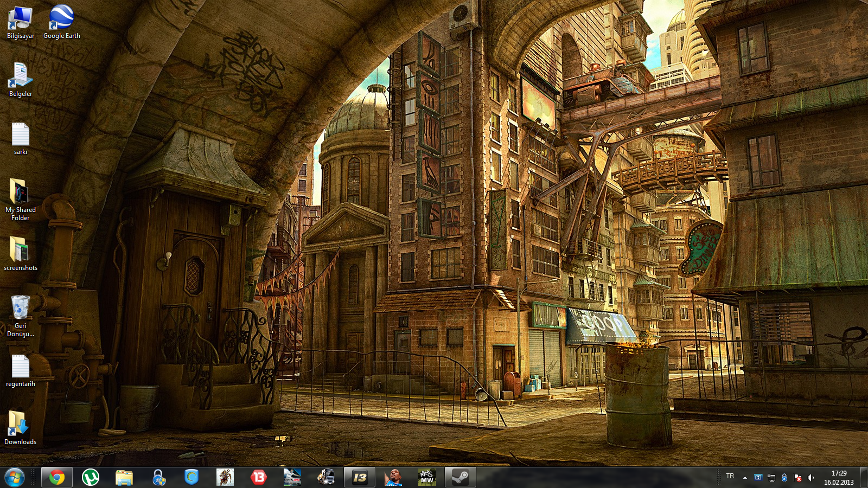Click the blue padlock taskbar icon
Image resolution: width=868 pixels, height=488 pixels.
pyautogui.click(x=158, y=478)
